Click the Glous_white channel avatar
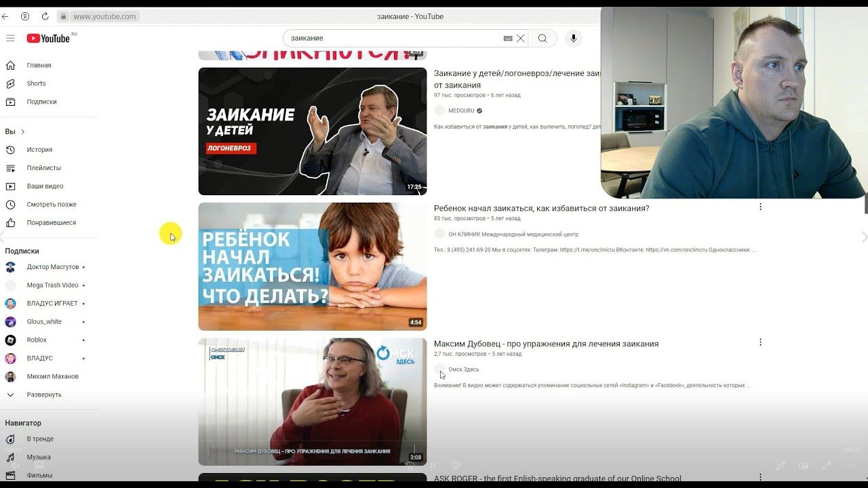868x488 pixels. point(10,322)
